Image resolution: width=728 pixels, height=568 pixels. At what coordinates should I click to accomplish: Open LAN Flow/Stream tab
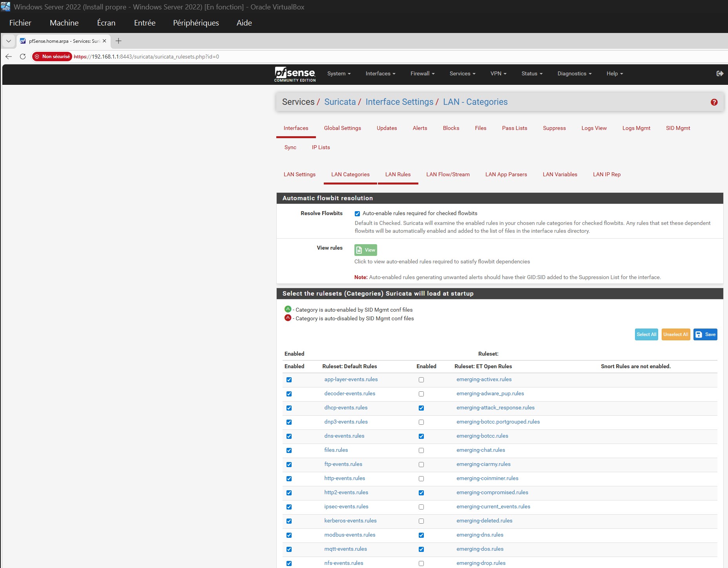click(x=448, y=175)
